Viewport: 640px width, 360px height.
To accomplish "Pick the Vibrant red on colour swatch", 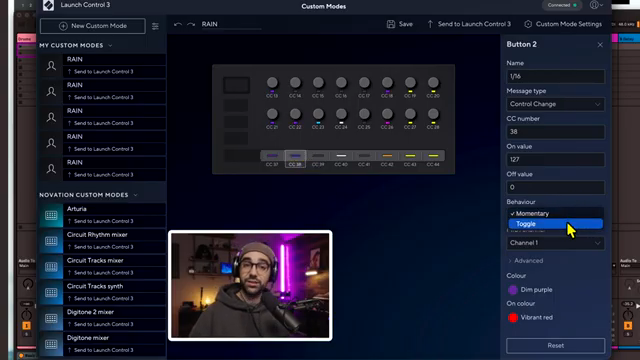I will click(x=513, y=318).
